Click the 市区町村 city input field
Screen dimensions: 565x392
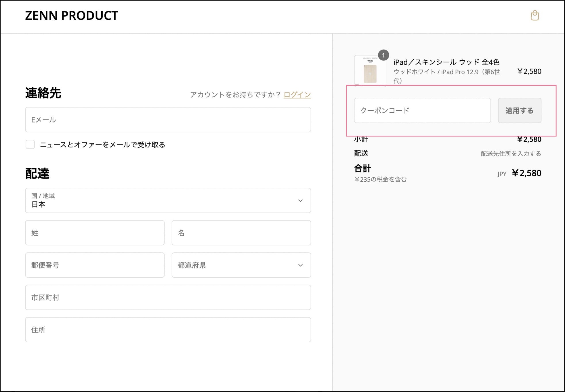pyautogui.click(x=168, y=297)
